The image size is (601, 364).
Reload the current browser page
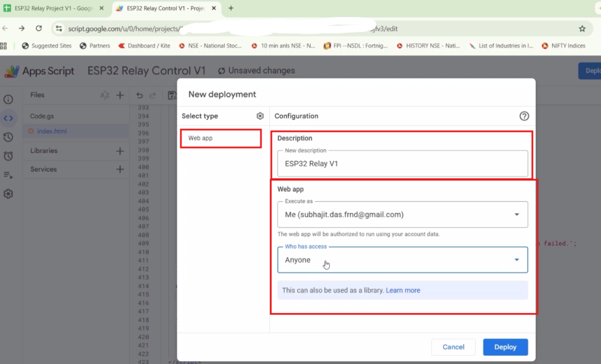coord(39,28)
